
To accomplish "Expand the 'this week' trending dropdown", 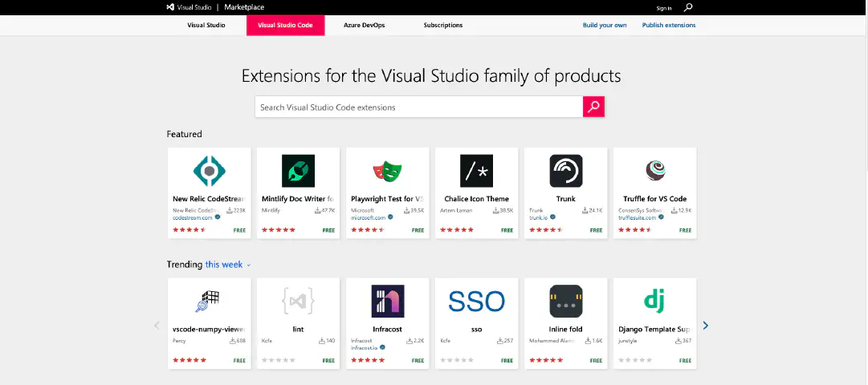I will coord(228,265).
